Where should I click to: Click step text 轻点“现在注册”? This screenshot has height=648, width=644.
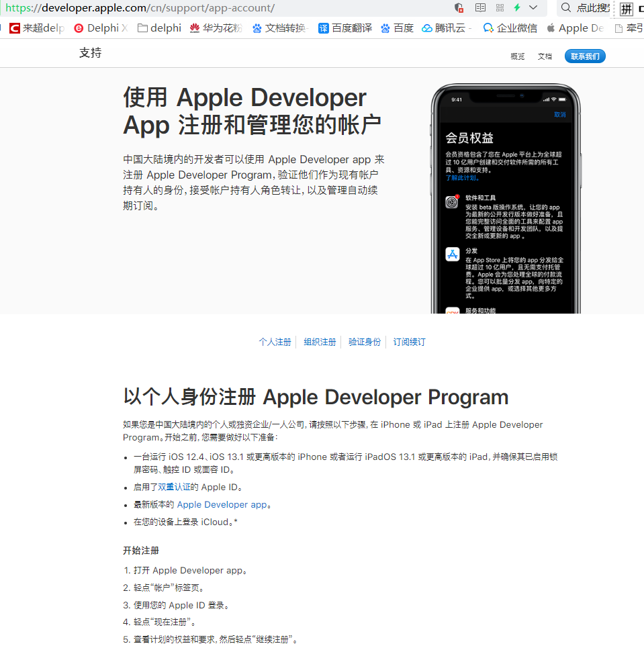point(165,622)
